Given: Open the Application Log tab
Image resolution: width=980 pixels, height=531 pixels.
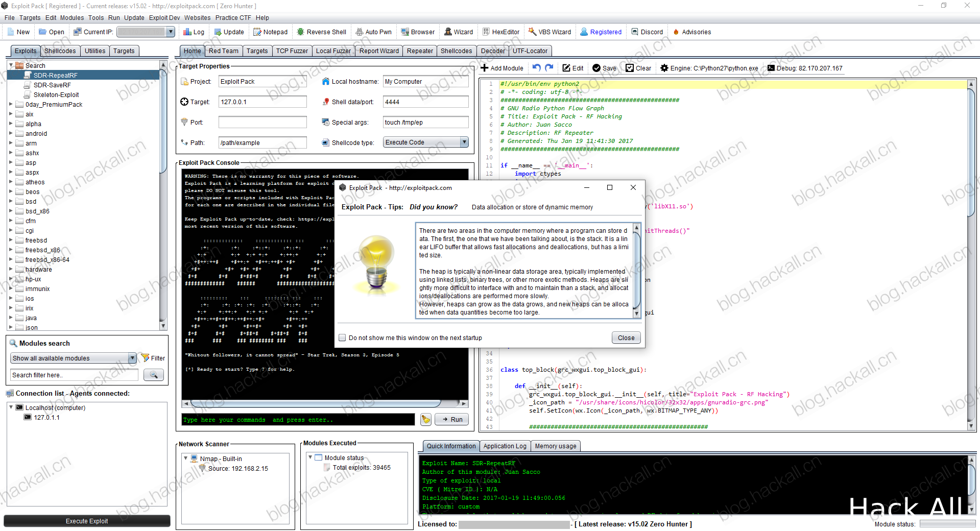Looking at the screenshot, I should [x=505, y=446].
